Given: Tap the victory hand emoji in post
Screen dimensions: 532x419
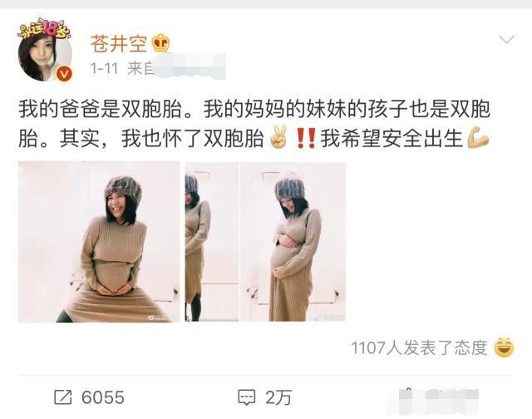Looking at the screenshot, I should 278,137.
